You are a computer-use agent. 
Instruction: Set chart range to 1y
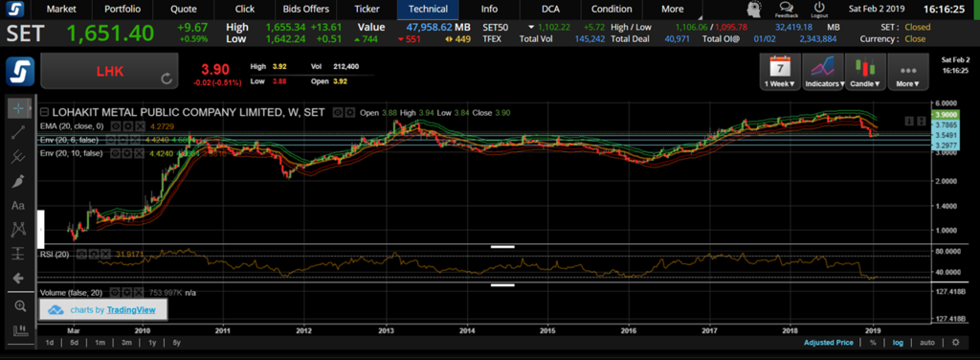click(x=151, y=343)
